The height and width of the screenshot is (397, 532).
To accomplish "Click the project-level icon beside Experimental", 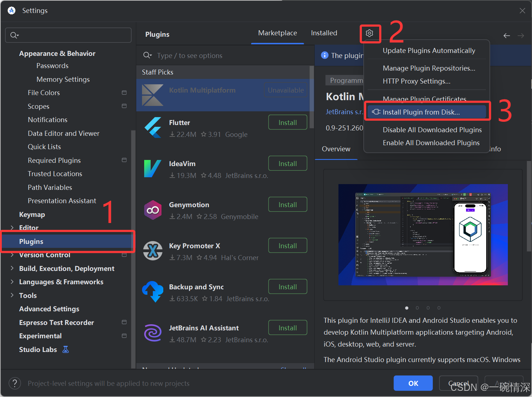I will pyautogui.click(x=124, y=336).
